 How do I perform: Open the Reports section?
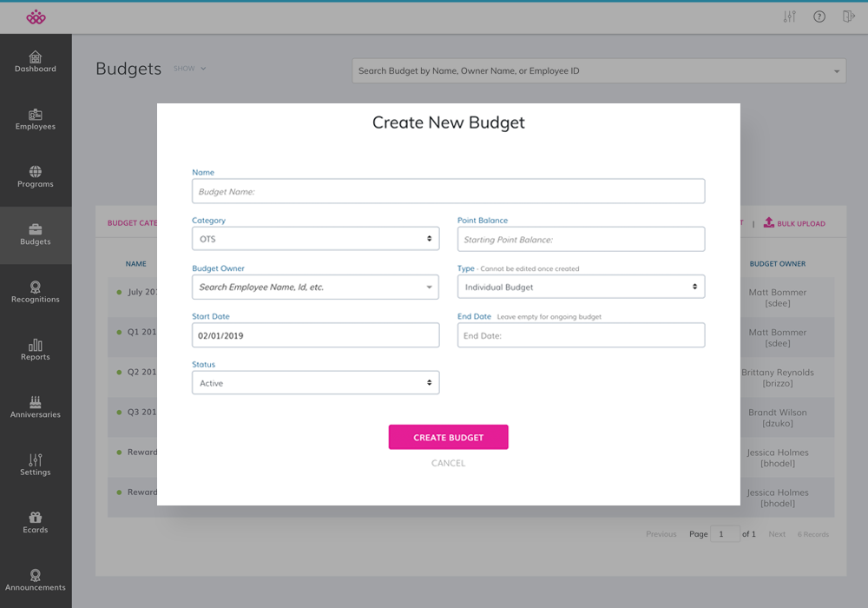[x=36, y=350]
